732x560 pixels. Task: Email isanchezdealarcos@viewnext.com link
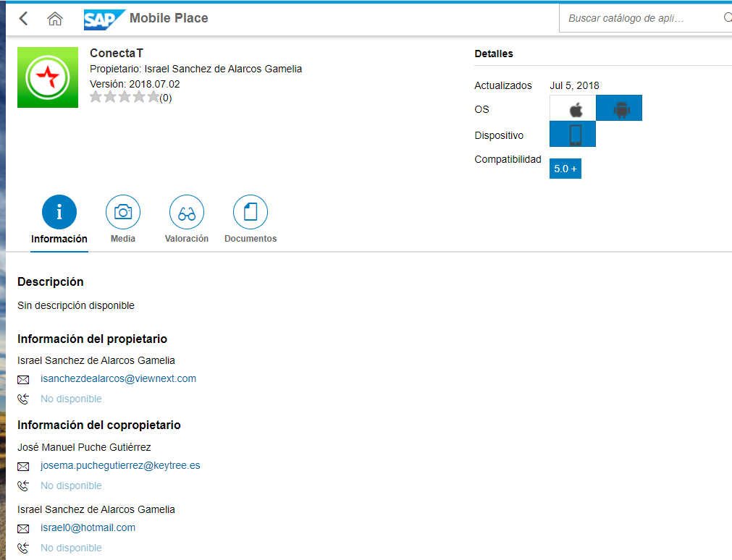tap(118, 378)
